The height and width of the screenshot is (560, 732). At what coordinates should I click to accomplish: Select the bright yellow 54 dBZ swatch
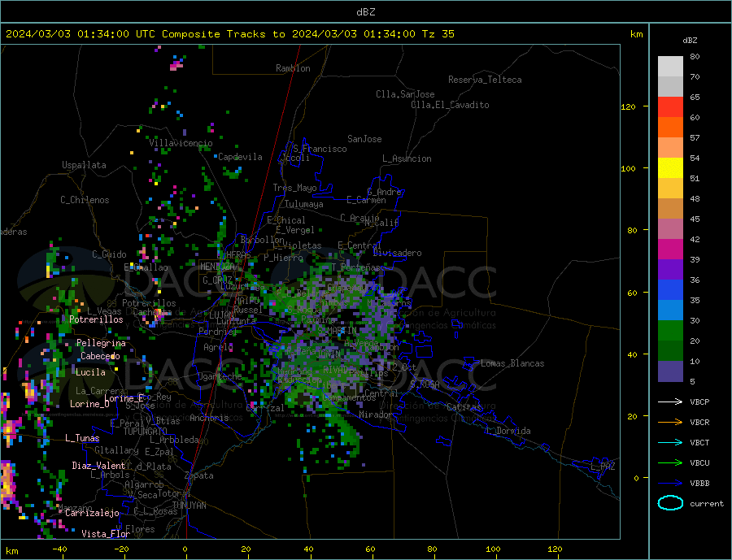click(x=670, y=168)
